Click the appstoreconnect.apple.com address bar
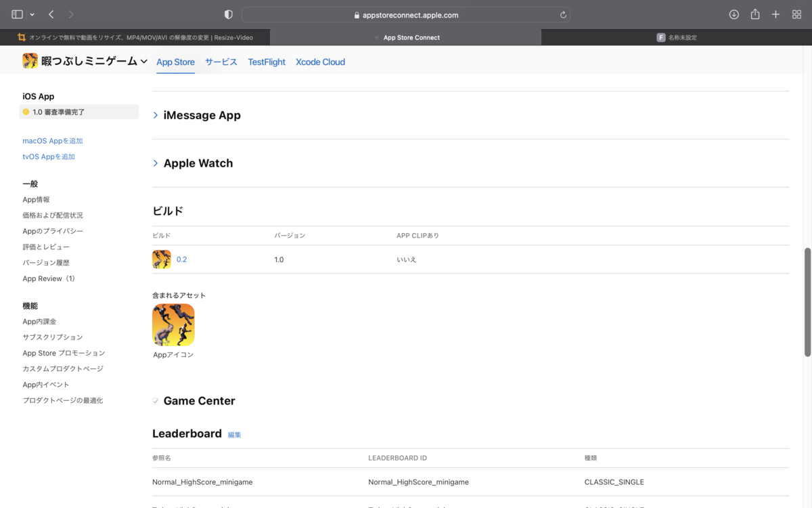Viewport: 812px width, 508px height. coord(405,14)
